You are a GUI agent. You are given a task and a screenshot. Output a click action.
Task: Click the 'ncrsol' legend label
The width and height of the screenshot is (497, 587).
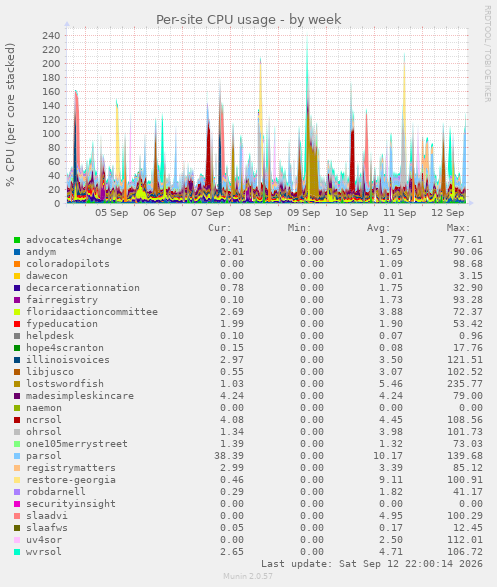click(44, 420)
